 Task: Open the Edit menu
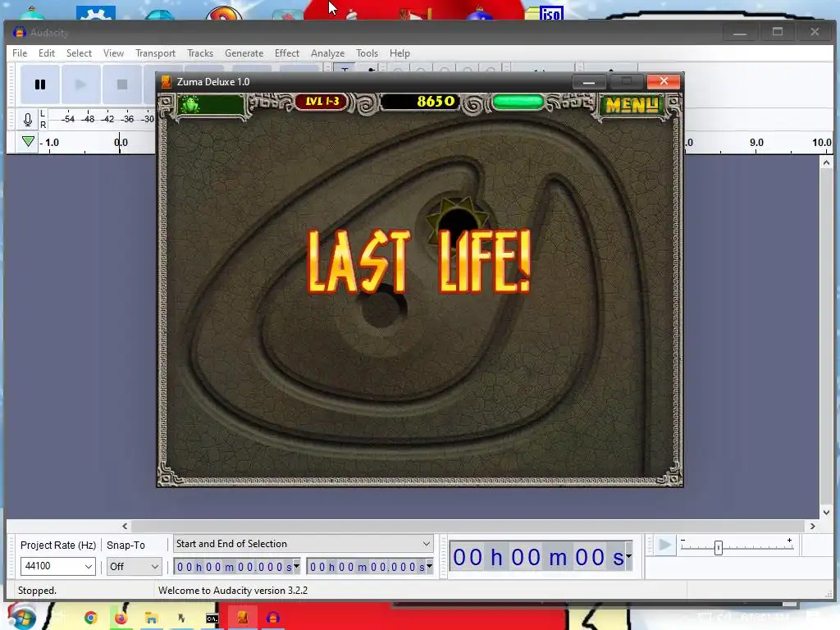[47, 53]
